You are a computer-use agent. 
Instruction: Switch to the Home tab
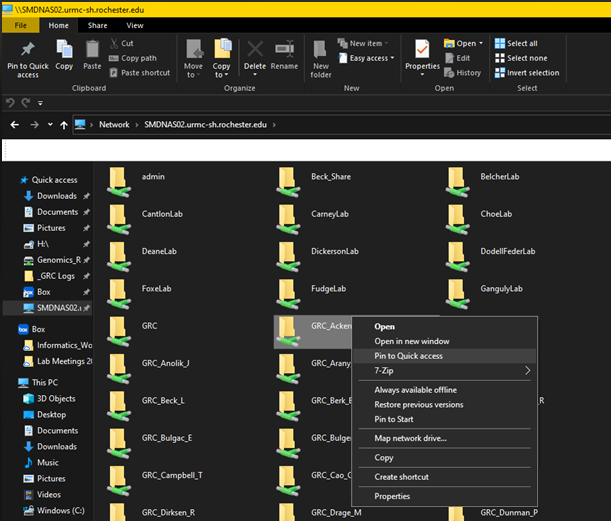[58, 25]
